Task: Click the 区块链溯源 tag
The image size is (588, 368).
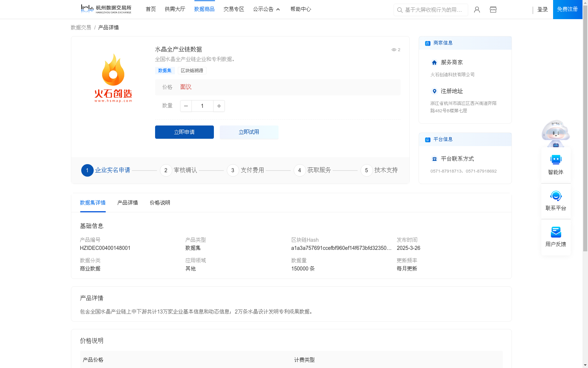Action: (192, 71)
